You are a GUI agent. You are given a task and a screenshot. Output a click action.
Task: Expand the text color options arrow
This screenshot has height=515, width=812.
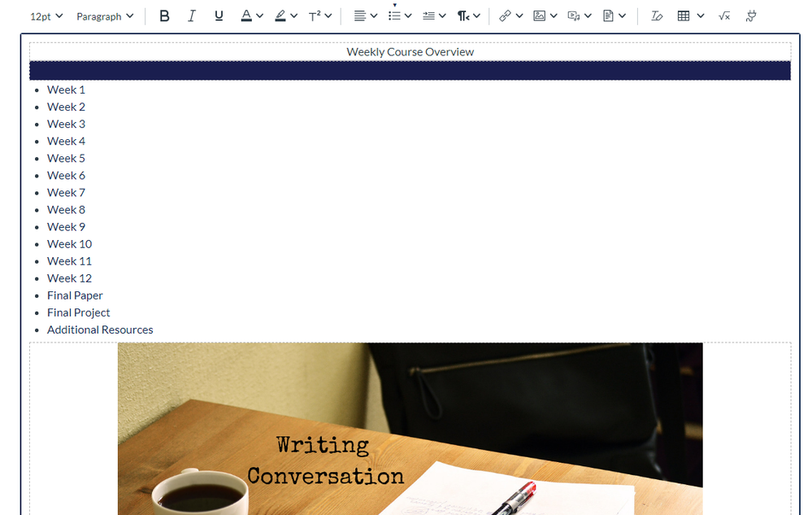259,16
